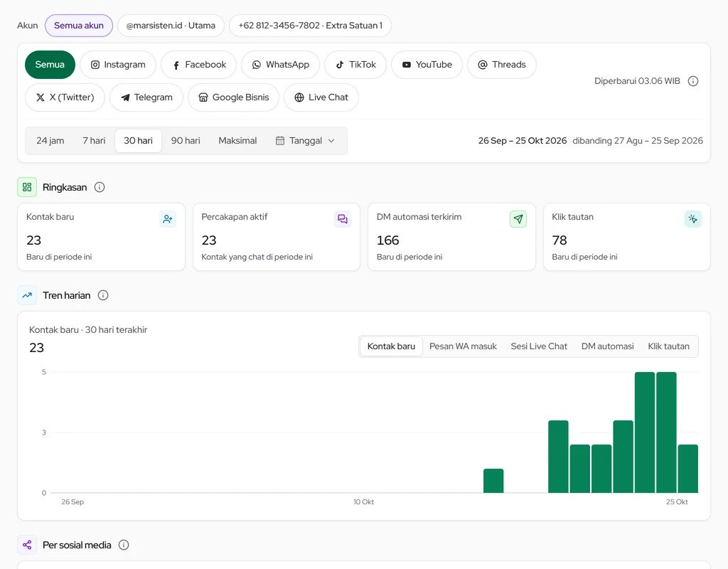Image resolution: width=728 pixels, height=569 pixels.
Task: Click the 26 Sep – 25 Okt 2026 date range text
Action: (x=523, y=141)
